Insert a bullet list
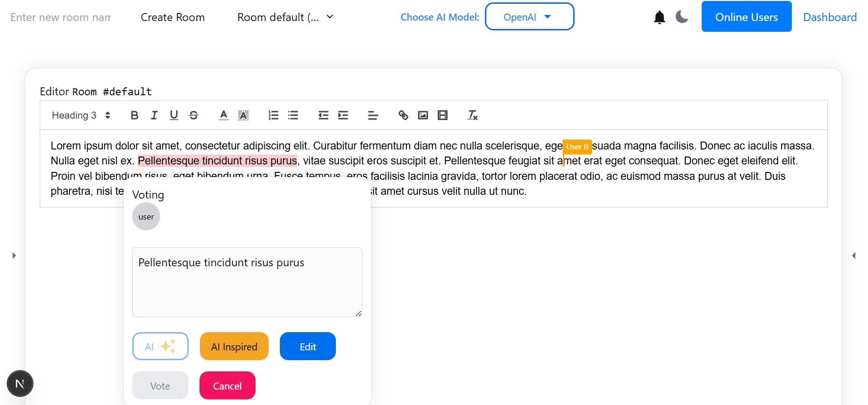Screen dimensions: 868x405 tap(293, 115)
